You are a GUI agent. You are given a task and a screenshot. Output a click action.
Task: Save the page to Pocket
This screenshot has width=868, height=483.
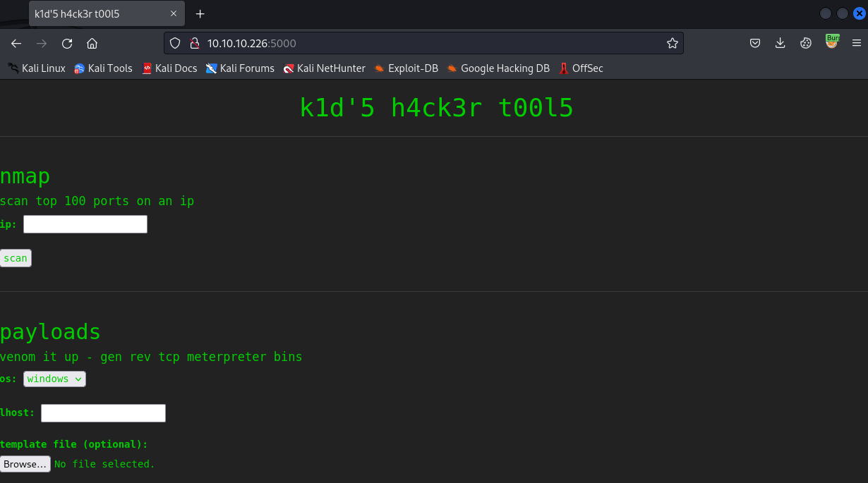754,43
